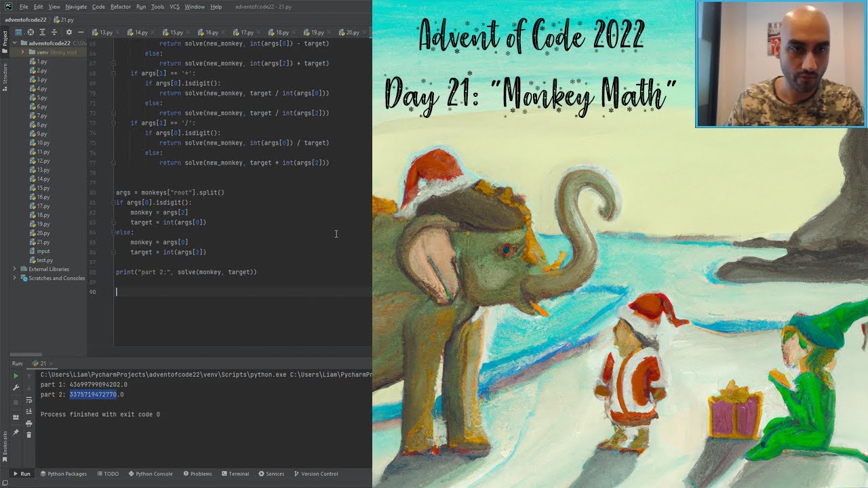
Task: Switch to the 13.py editor tab
Action: click(x=106, y=32)
